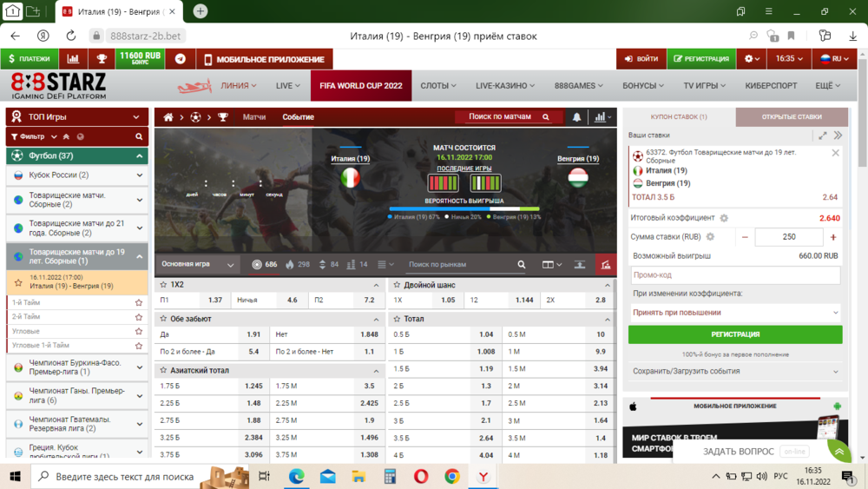This screenshot has height=489, width=868.
Task: Click the stake amount field 250
Action: point(789,237)
